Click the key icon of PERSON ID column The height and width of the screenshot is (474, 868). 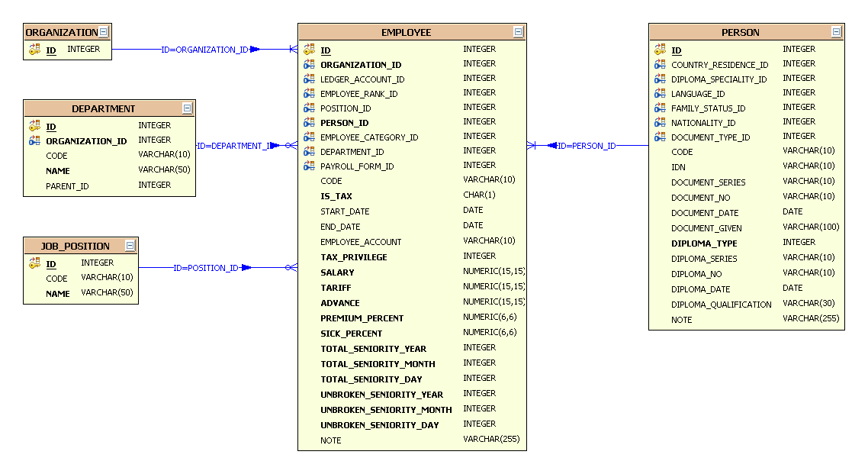click(660, 50)
